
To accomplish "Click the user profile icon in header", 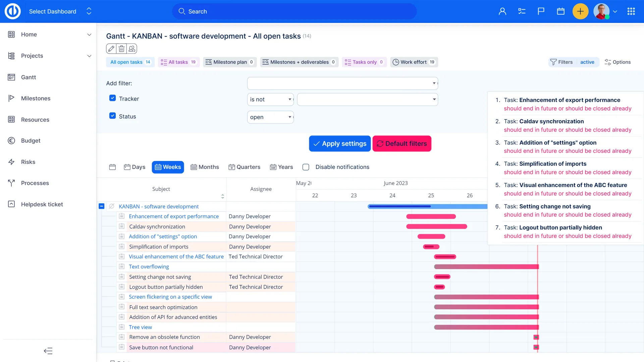I will pos(502,11).
